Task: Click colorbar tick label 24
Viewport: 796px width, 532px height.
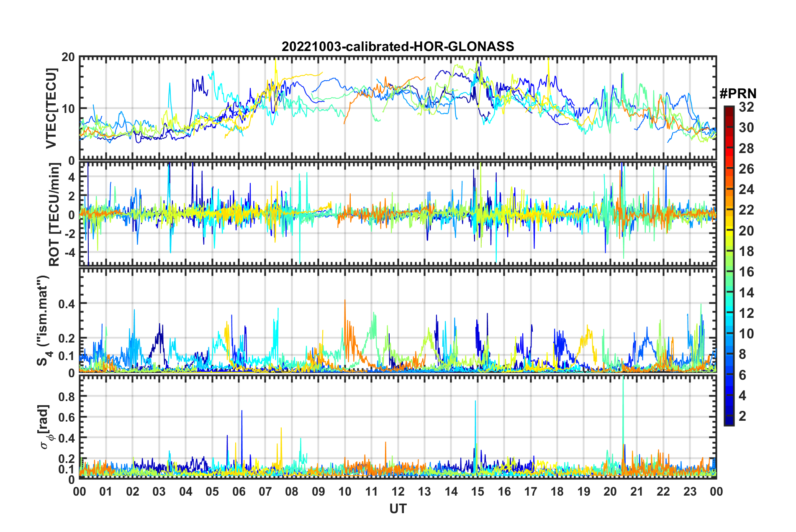Action: pos(746,189)
